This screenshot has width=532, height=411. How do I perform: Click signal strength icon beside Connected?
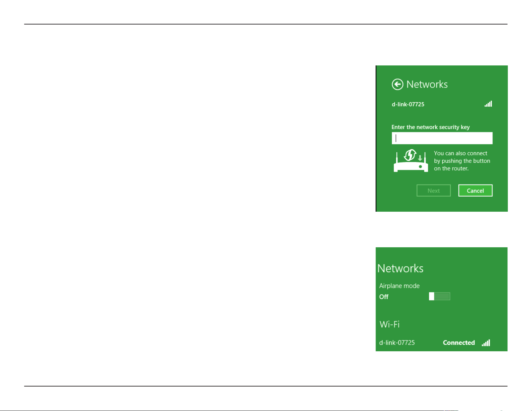pyautogui.click(x=486, y=343)
